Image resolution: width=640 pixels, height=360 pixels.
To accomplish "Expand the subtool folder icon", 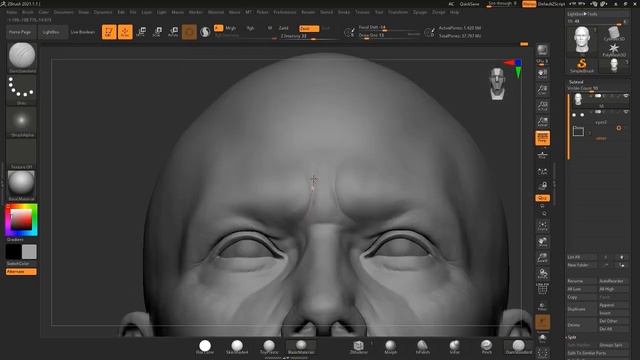I will click(x=578, y=131).
